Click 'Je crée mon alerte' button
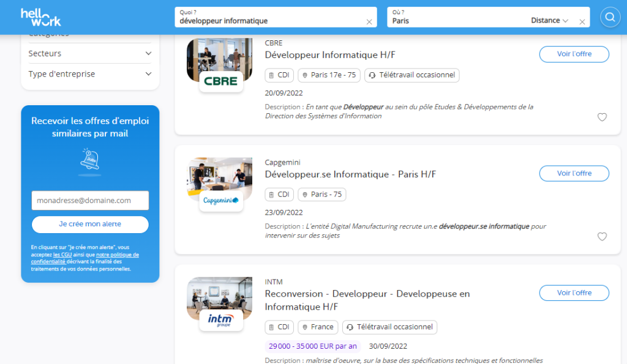 pos(90,224)
